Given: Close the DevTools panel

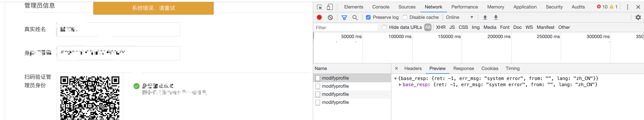Looking at the screenshot, I should (x=638, y=7).
